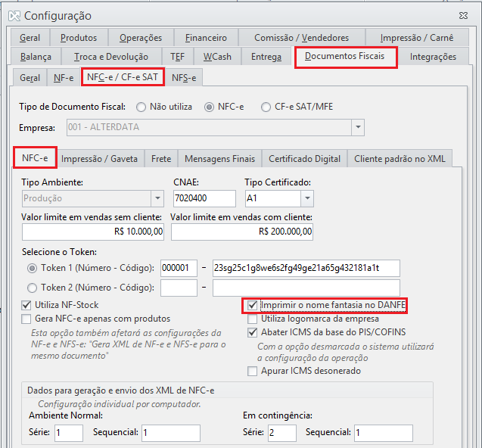Open the Entrega tab

pos(266,57)
